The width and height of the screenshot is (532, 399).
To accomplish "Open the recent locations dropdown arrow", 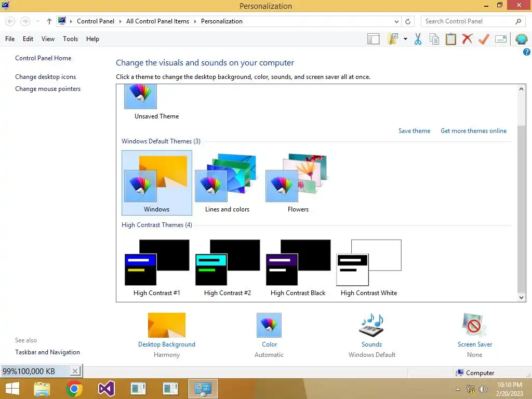I will tap(37, 21).
